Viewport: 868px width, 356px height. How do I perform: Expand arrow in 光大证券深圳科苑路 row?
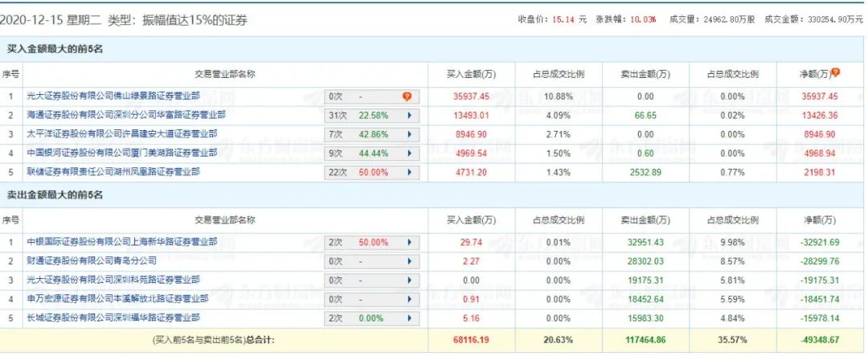tap(410, 280)
